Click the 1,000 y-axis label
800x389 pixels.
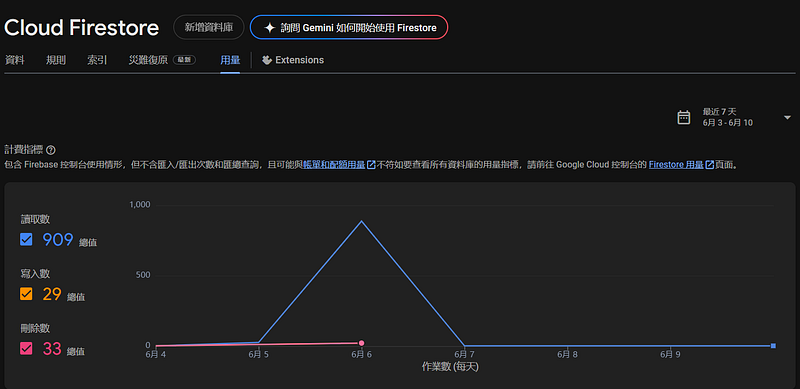(139, 205)
